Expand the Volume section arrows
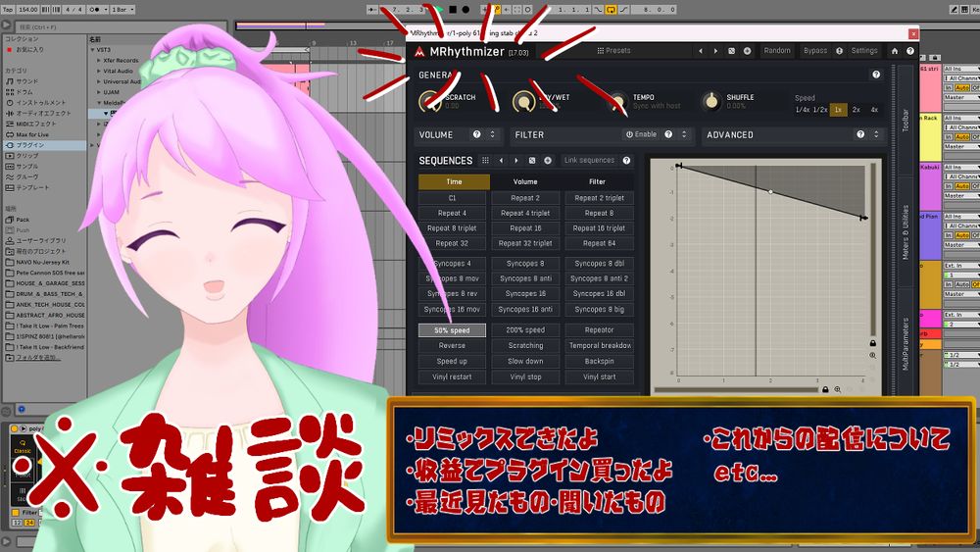 point(493,134)
